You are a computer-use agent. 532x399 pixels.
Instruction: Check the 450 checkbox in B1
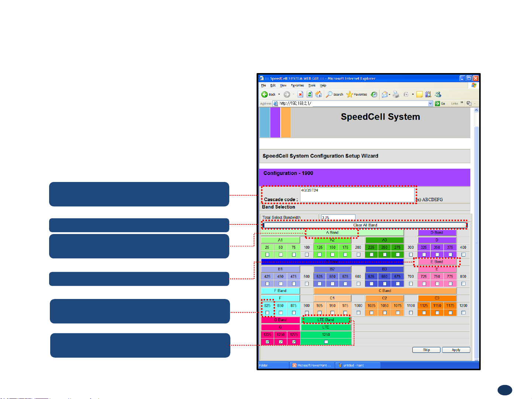281,284
